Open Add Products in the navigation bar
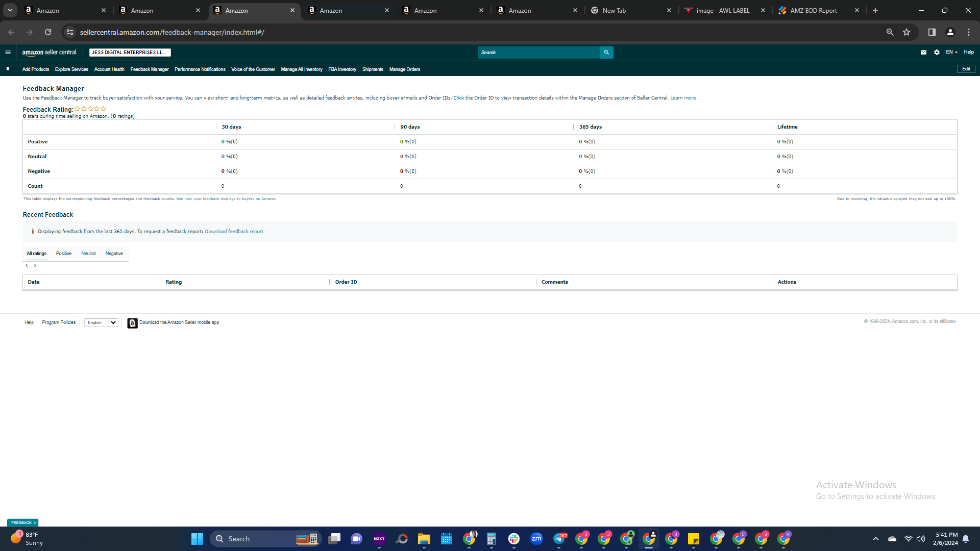The width and height of the screenshot is (980, 551). 36,69
